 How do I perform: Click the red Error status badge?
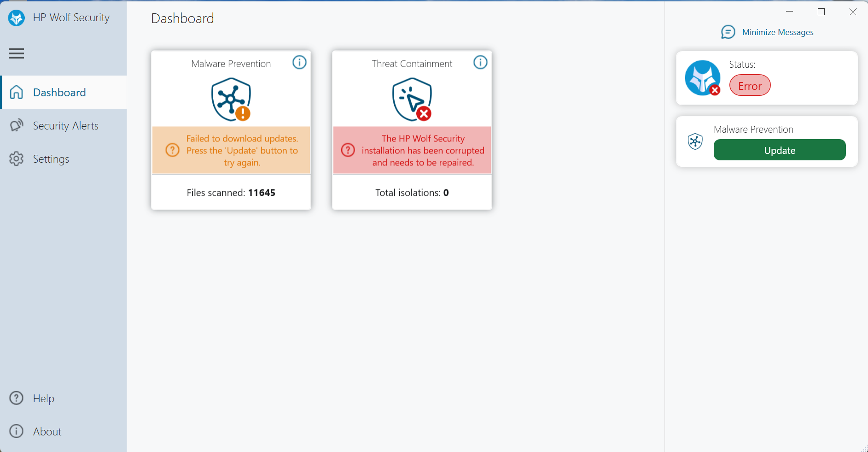[x=750, y=86]
